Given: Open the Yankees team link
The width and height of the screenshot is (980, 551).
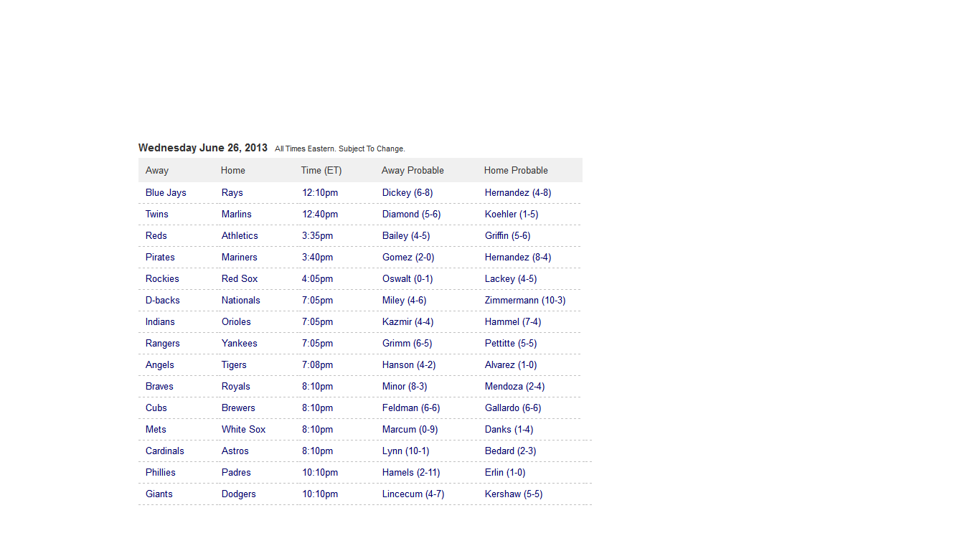Looking at the screenshot, I should click(x=240, y=343).
